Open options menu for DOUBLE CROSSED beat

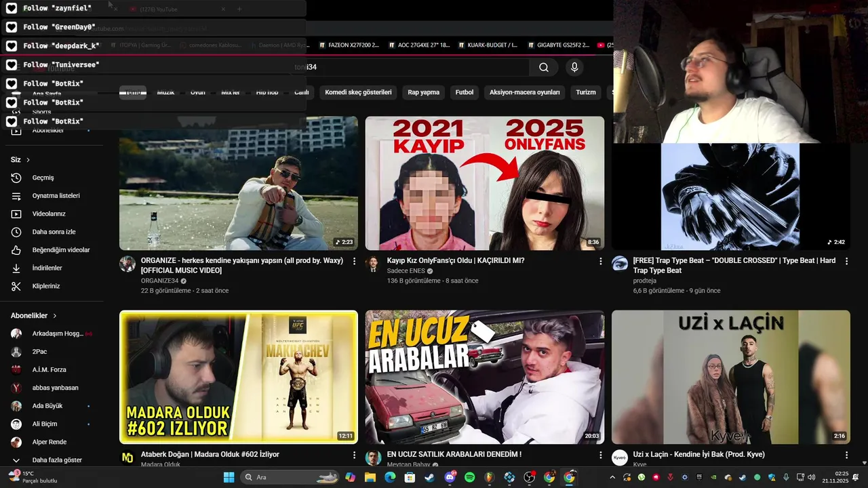coord(846,261)
